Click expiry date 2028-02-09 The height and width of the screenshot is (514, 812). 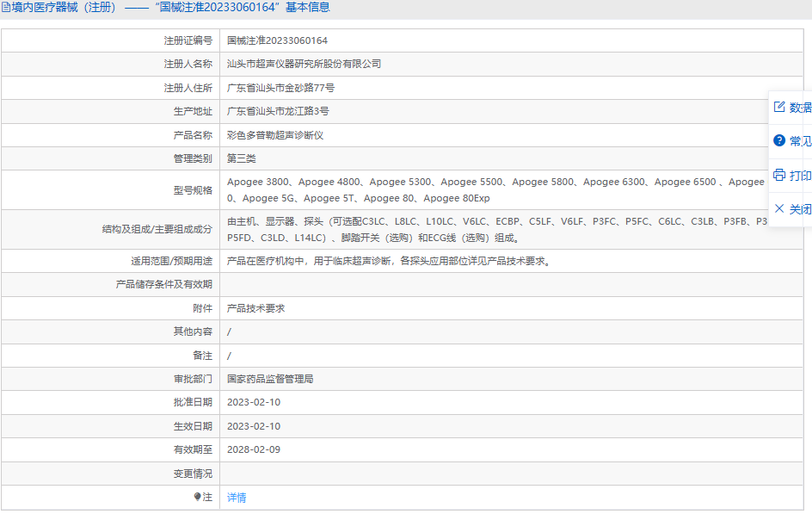tap(254, 449)
